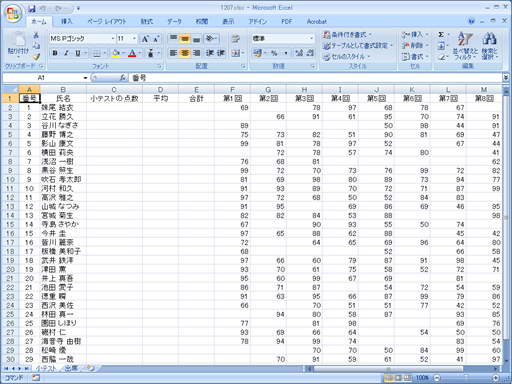Viewport: 512px width, 384px height.
Task: Click the insert function fx icon
Action: pyautogui.click(x=123, y=78)
